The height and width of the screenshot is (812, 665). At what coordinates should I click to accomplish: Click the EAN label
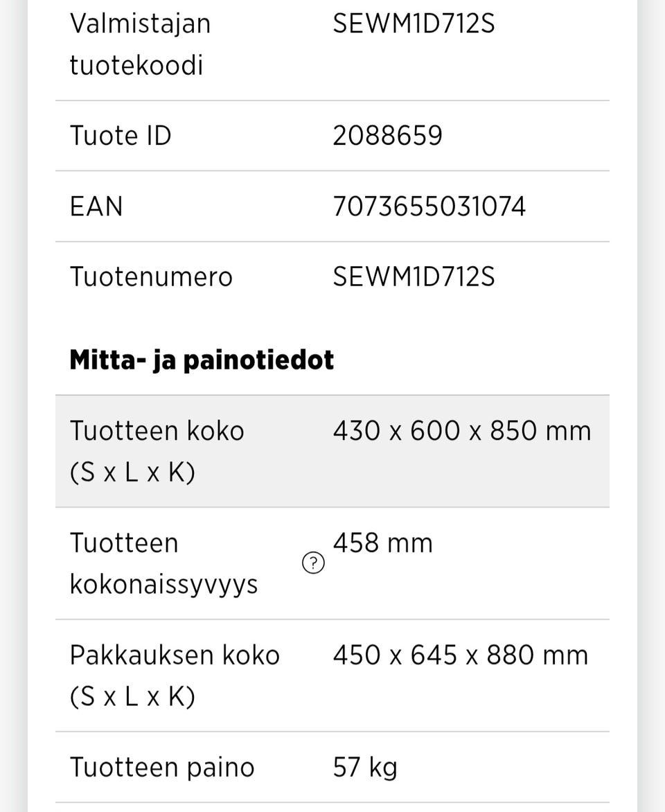pyautogui.click(x=96, y=206)
